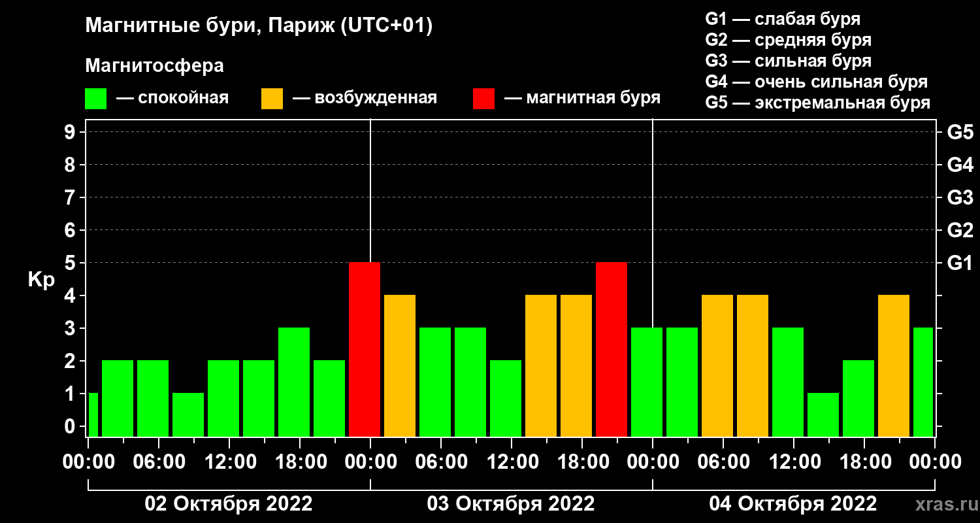Click the only Kp 3 green bar on 02 Октября
This screenshot has height=523, width=980.
(294, 382)
